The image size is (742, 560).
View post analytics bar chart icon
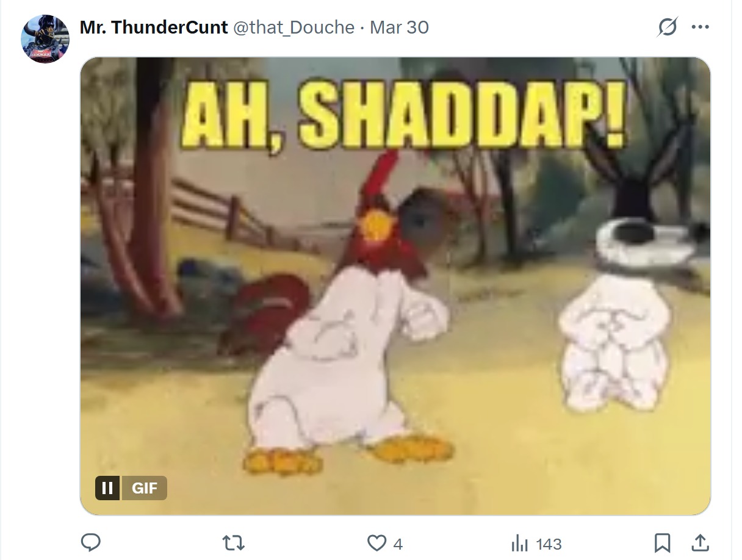pos(519,543)
